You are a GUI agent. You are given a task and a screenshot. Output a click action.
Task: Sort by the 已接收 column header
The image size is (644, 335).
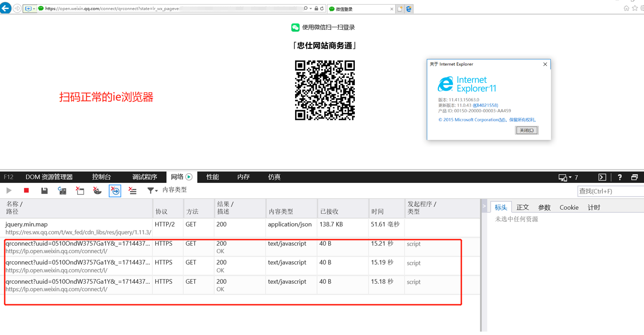343,208
